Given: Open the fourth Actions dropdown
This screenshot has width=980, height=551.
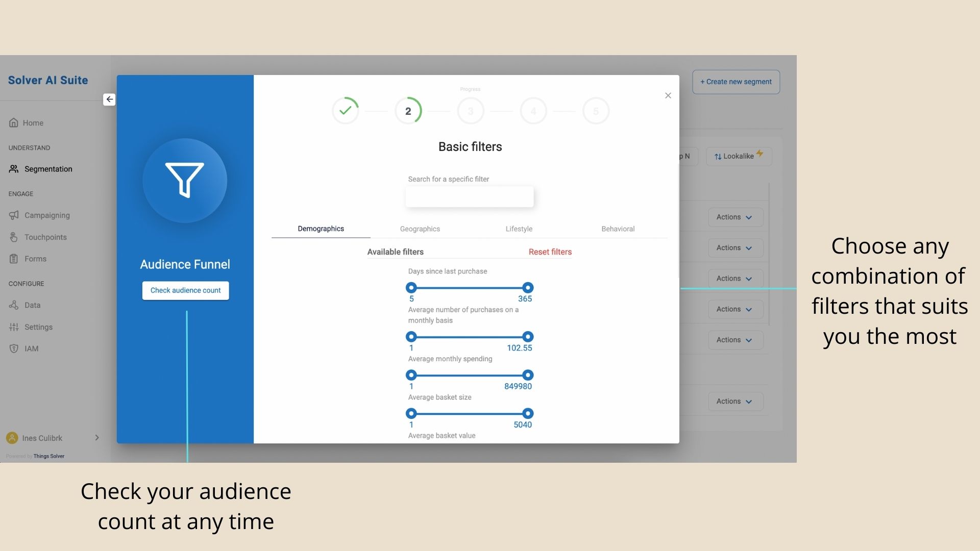Looking at the screenshot, I should click(736, 309).
